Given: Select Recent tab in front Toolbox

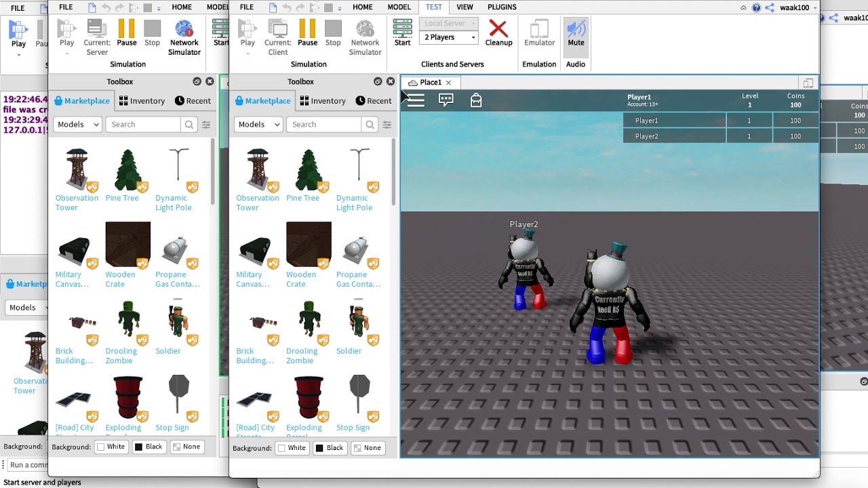Looking at the screenshot, I should pos(373,100).
